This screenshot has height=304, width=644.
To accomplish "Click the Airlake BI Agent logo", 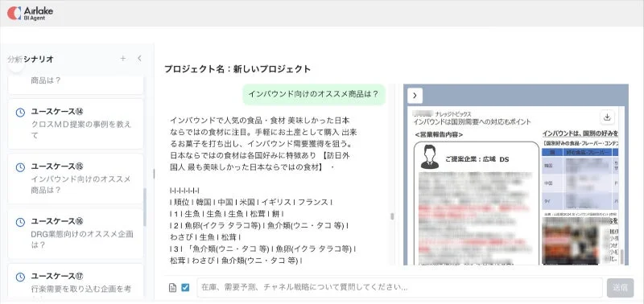I will tap(31, 13).
